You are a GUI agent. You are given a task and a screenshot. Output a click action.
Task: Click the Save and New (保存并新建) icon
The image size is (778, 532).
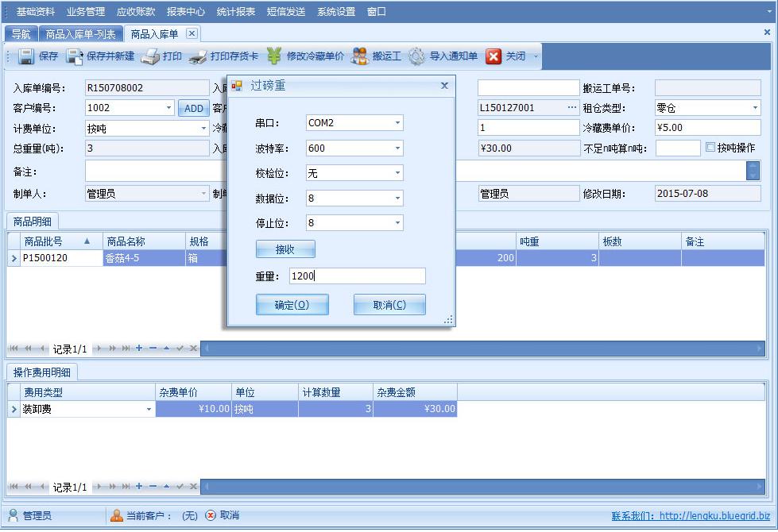pos(75,56)
